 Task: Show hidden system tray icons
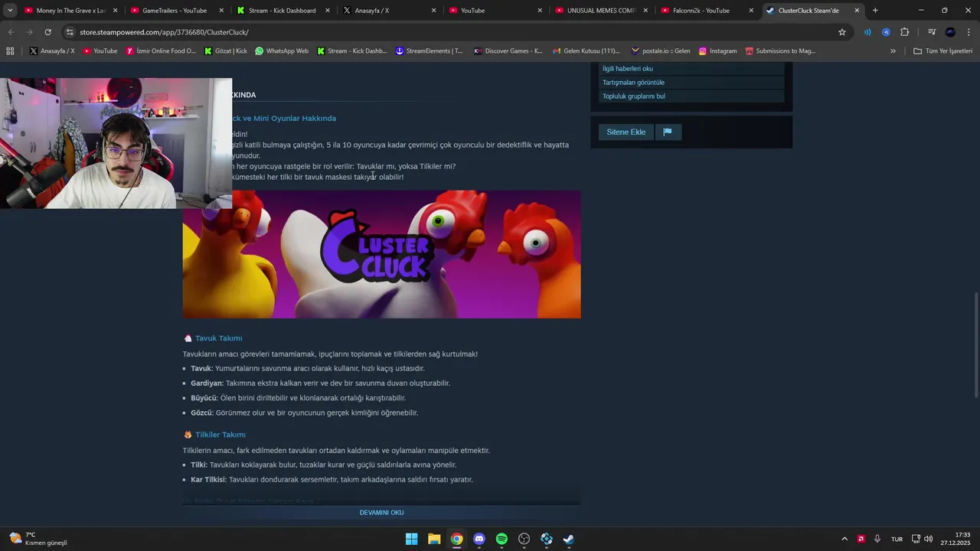844,539
